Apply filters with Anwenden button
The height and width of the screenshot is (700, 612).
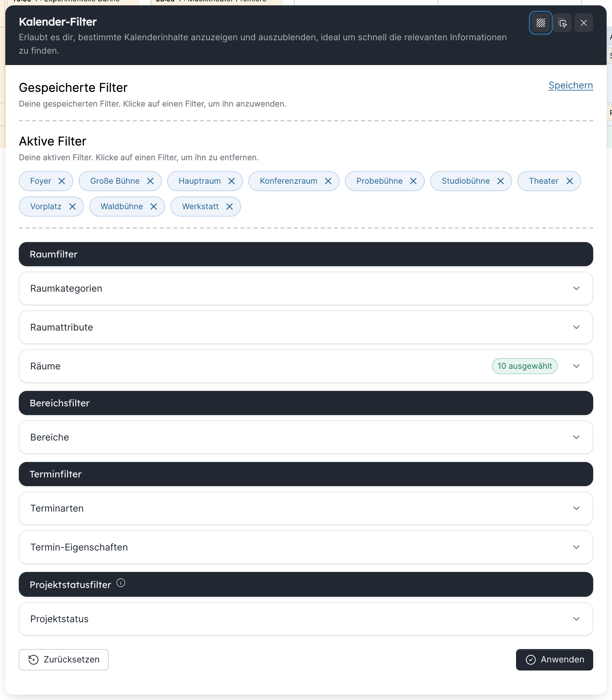pos(554,660)
